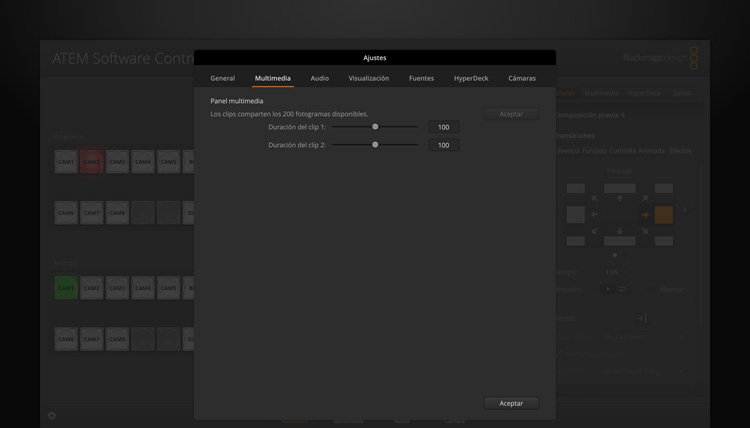The width and height of the screenshot is (750, 428).
Task: Select green CAM1 in the Anticipo row
Action: tap(66, 288)
